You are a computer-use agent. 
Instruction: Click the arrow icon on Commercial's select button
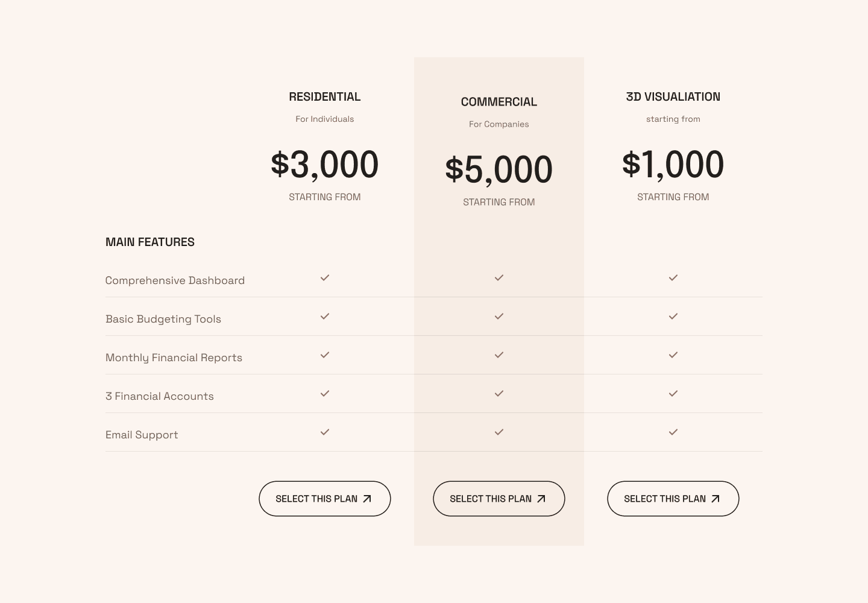tap(541, 499)
